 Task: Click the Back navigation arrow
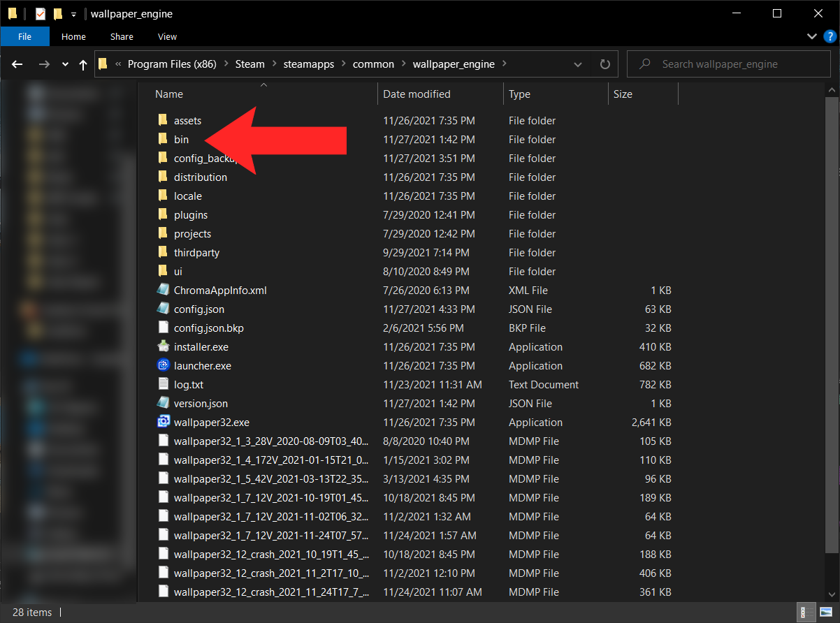tap(17, 64)
